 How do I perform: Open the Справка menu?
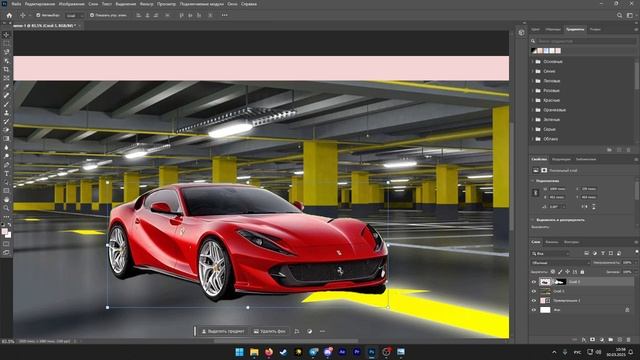249,4
